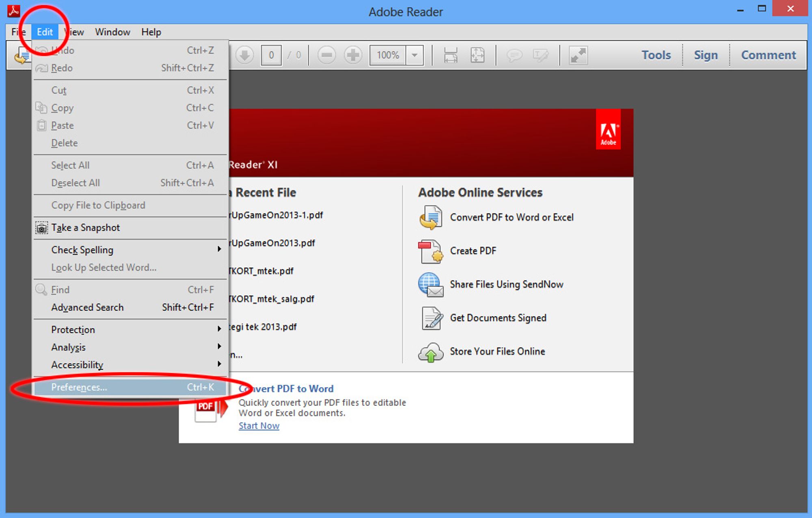The width and height of the screenshot is (812, 518).
Task: Click the Adobe logo on red banner
Action: (608, 129)
